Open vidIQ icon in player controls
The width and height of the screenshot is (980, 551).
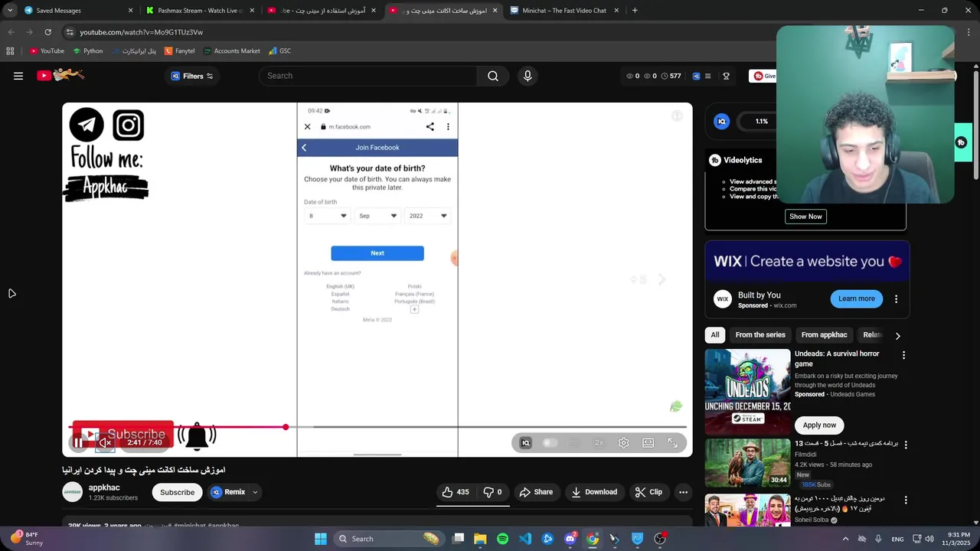[525, 442]
